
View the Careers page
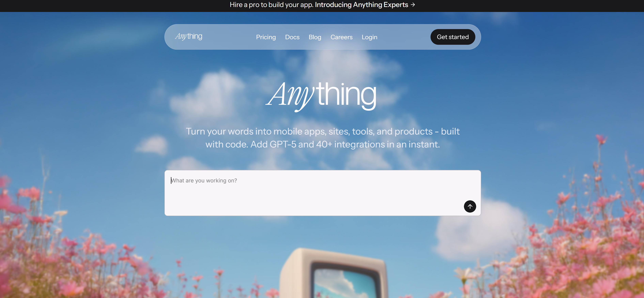pyautogui.click(x=341, y=37)
